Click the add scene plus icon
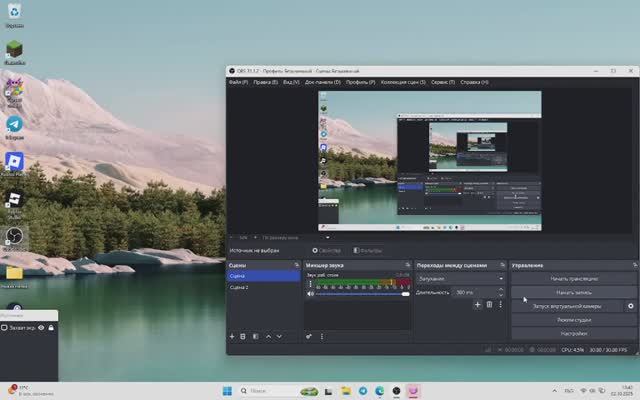 [x=231, y=336]
